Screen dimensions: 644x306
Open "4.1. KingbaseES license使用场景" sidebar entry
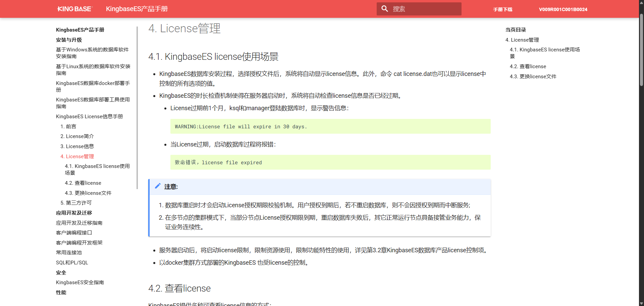pos(97,169)
